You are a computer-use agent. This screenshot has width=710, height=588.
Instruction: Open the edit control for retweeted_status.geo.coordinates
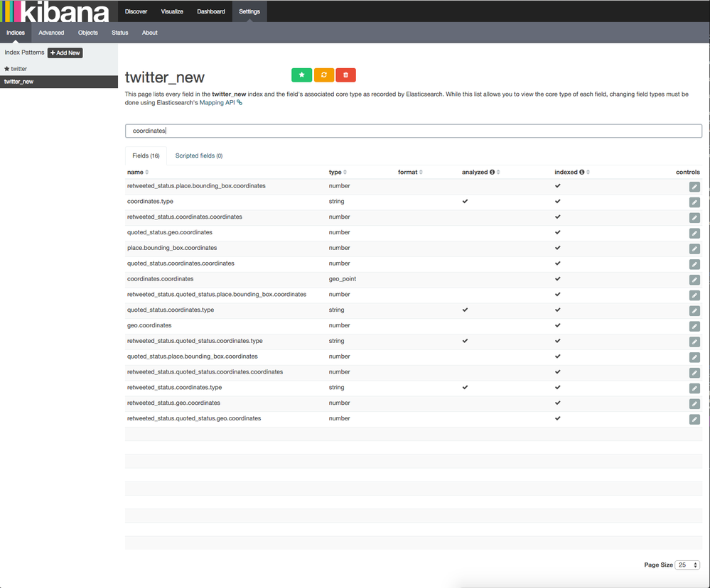[694, 403]
